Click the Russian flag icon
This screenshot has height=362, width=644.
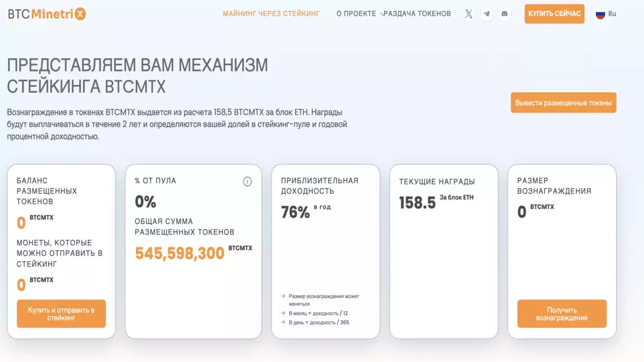[601, 14]
